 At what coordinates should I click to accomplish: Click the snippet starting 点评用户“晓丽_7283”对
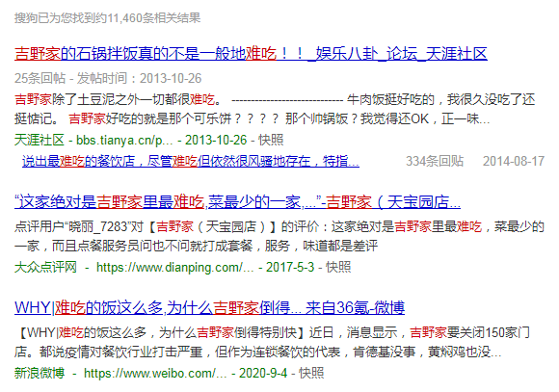[279, 236]
